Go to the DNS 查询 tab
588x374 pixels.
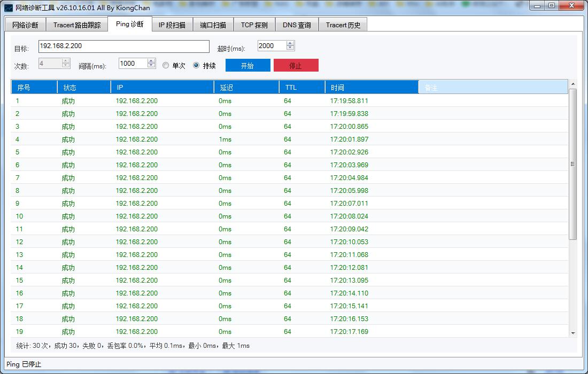[297, 25]
